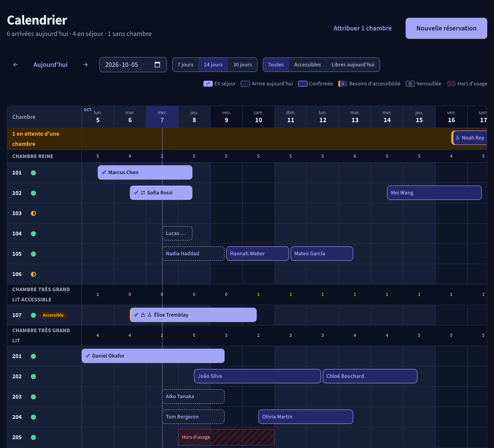Open Aiko Tanaka's arrival reservation
Image resolution: width=494 pixels, height=448 pixels.
tap(193, 397)
